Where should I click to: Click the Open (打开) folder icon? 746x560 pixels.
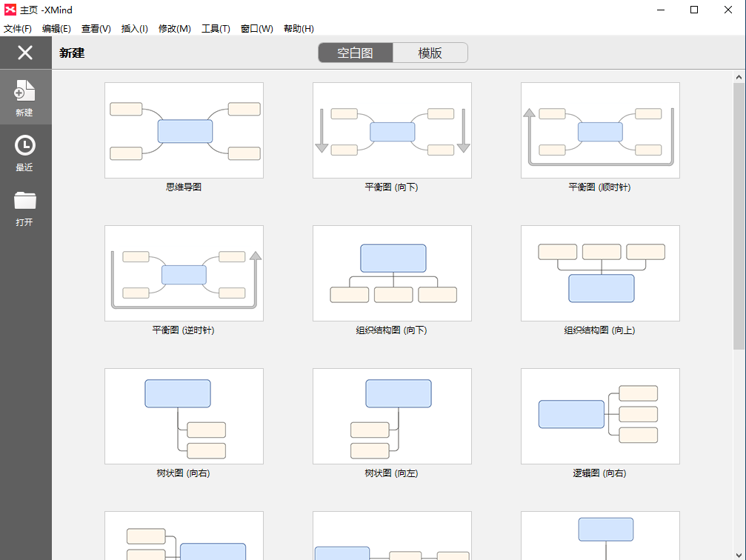tap(24, 201)
